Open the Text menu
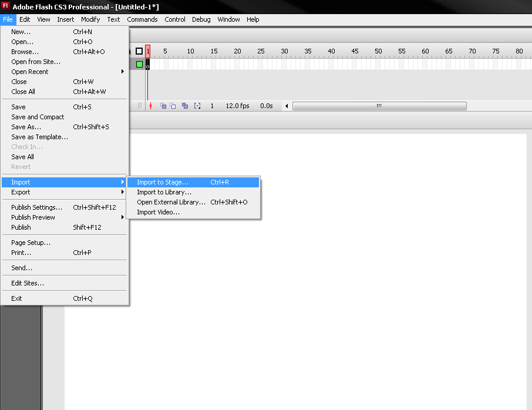 114,19
